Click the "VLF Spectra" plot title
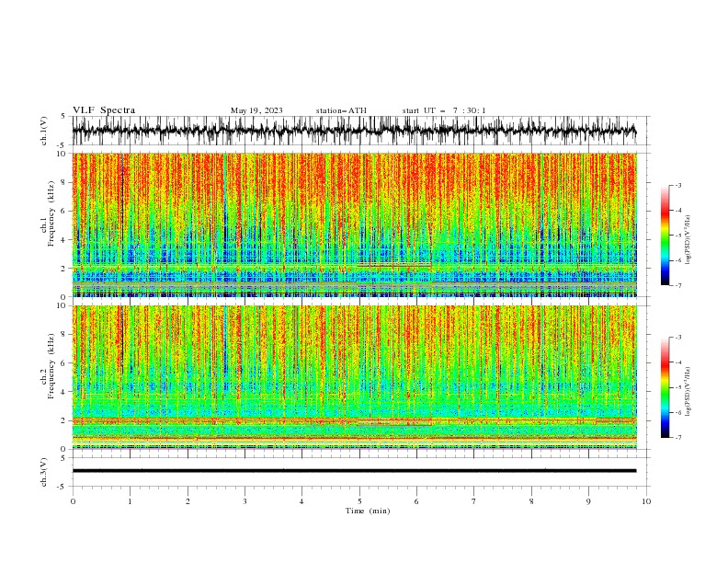Viewport: 728px width, 563px height. coord(104,110)
